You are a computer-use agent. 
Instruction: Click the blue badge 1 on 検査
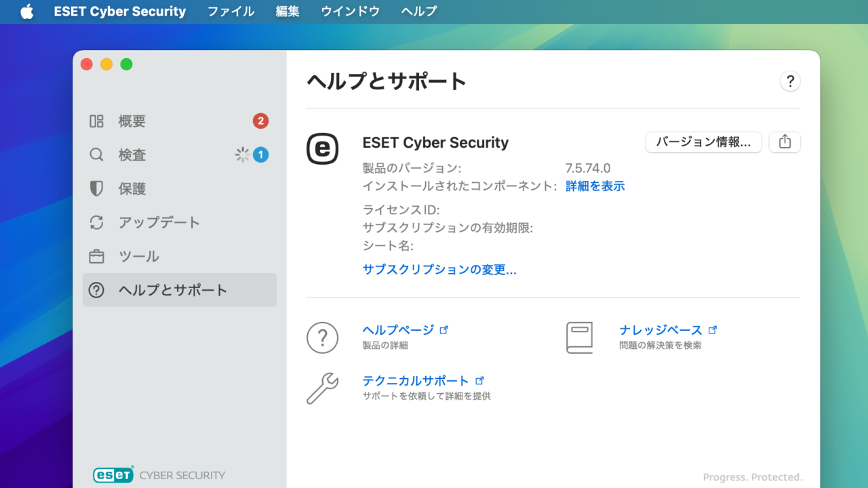coord(261,155)
